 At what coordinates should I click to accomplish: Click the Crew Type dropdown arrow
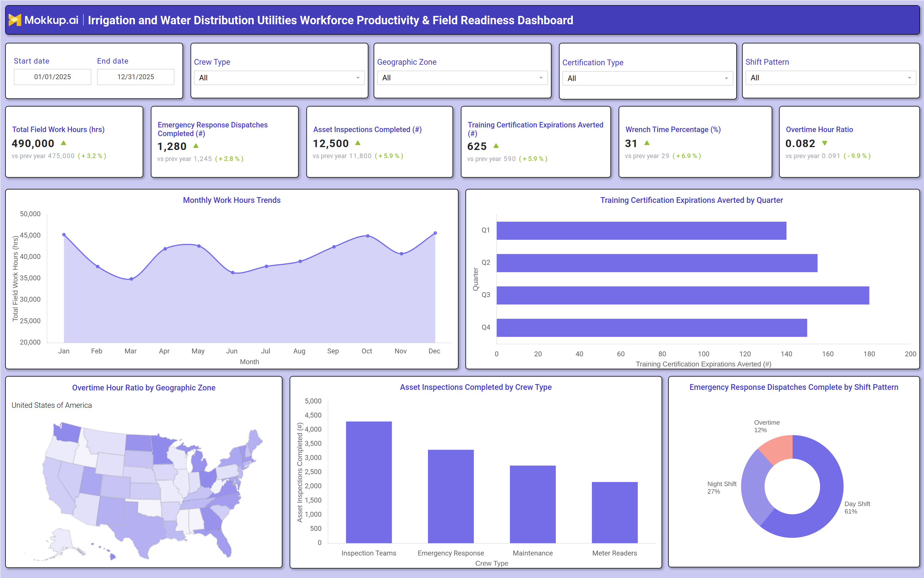pos(358,78)
